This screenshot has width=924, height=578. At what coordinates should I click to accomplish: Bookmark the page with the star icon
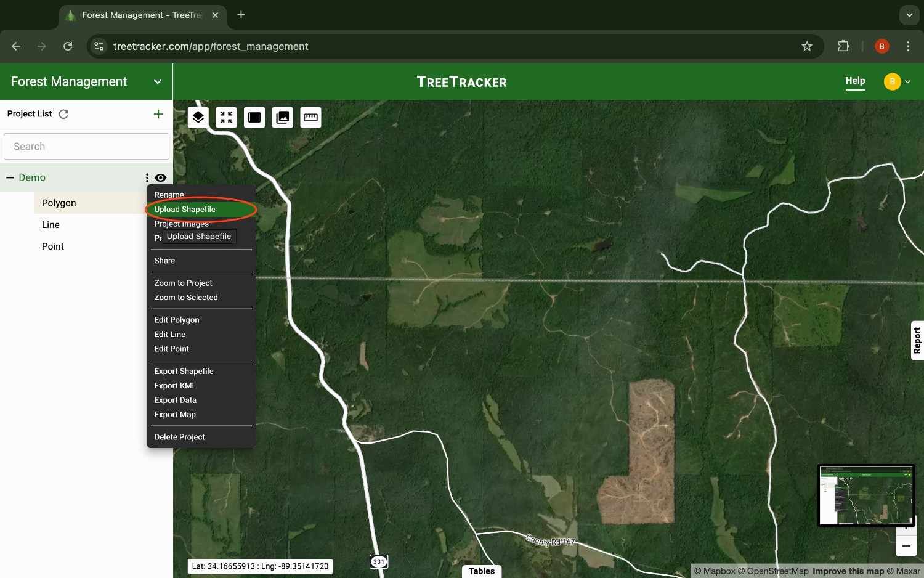click(x=807, y=46)
